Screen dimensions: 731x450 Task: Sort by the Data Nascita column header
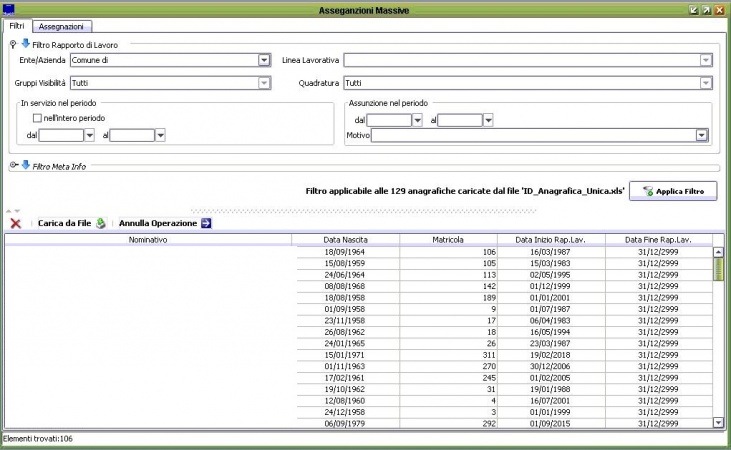coord(345,240)
